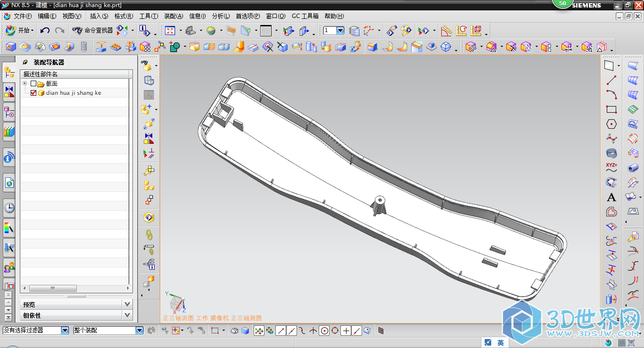Open the Assembly Navigator sidebar tab

[9, 72]
